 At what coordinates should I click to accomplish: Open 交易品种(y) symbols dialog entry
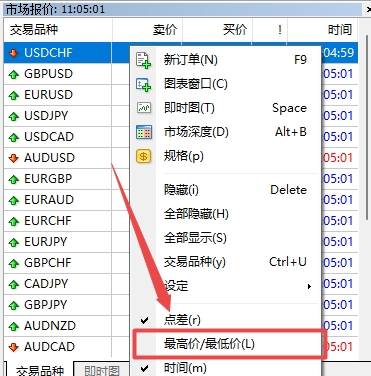click(225, 262)
